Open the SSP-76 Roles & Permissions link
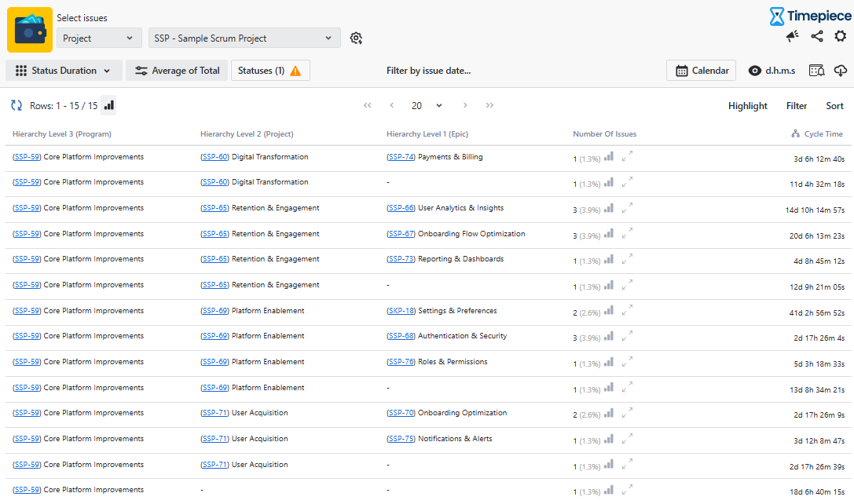Viewport: 854px width, 504px height. pos(401,361)
